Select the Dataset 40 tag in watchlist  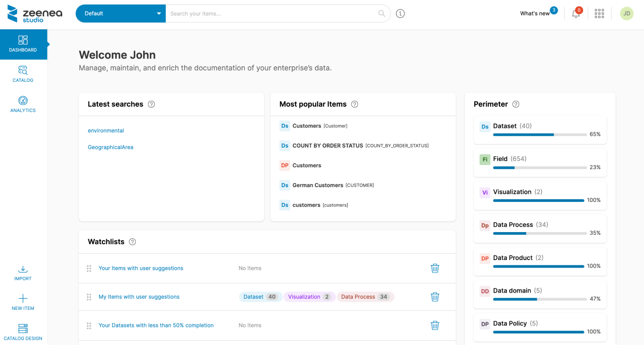click(x=260, y=297)
